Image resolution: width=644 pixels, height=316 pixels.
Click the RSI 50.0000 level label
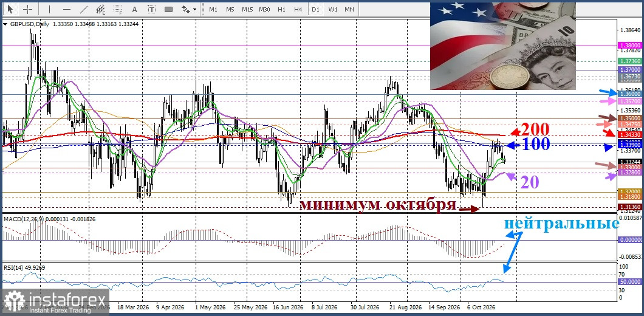tap(629, 282)
